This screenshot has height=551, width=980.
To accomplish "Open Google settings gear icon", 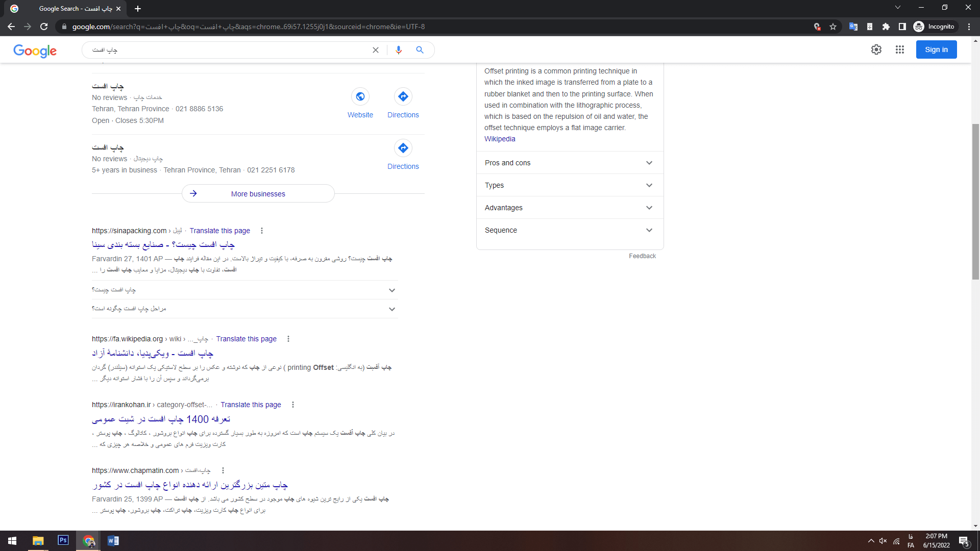I will point(876,49).
